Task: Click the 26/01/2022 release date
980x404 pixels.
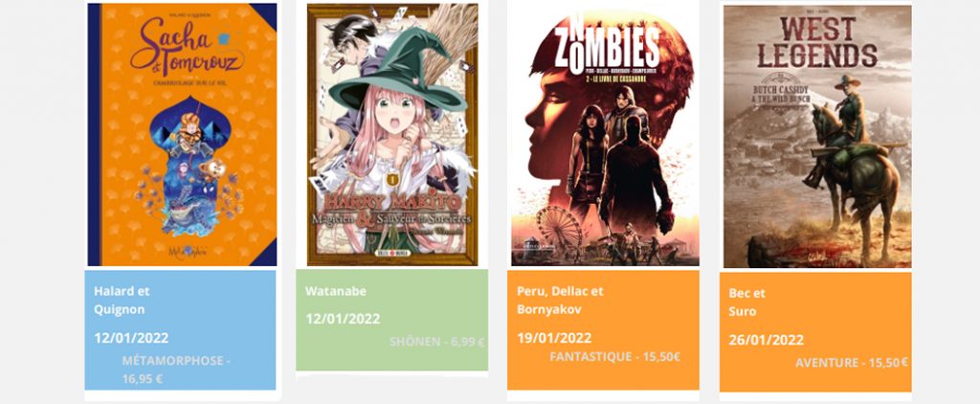Action: point(767,340)
